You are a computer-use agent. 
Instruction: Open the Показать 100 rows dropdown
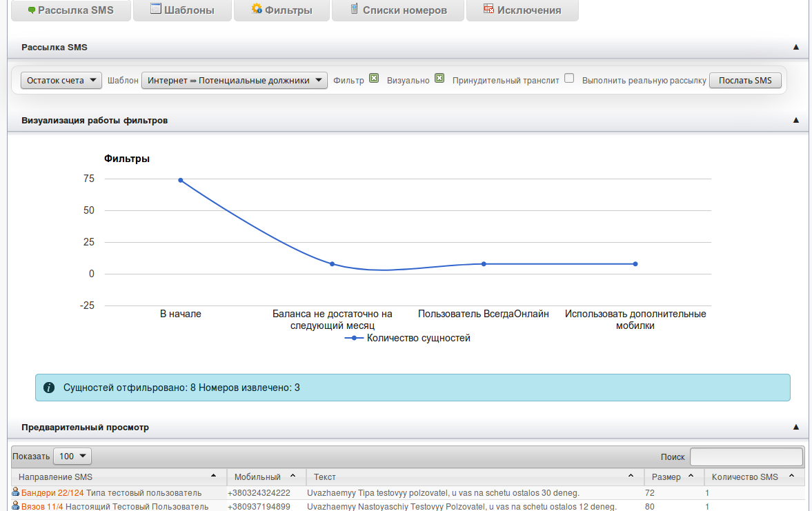tap(72, 456)
